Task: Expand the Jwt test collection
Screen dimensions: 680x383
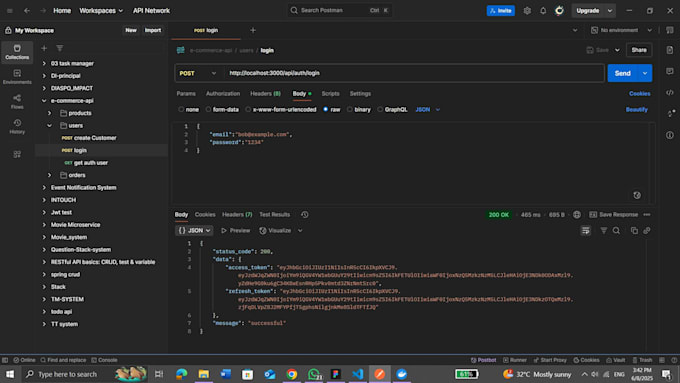Action: [44, 213]
